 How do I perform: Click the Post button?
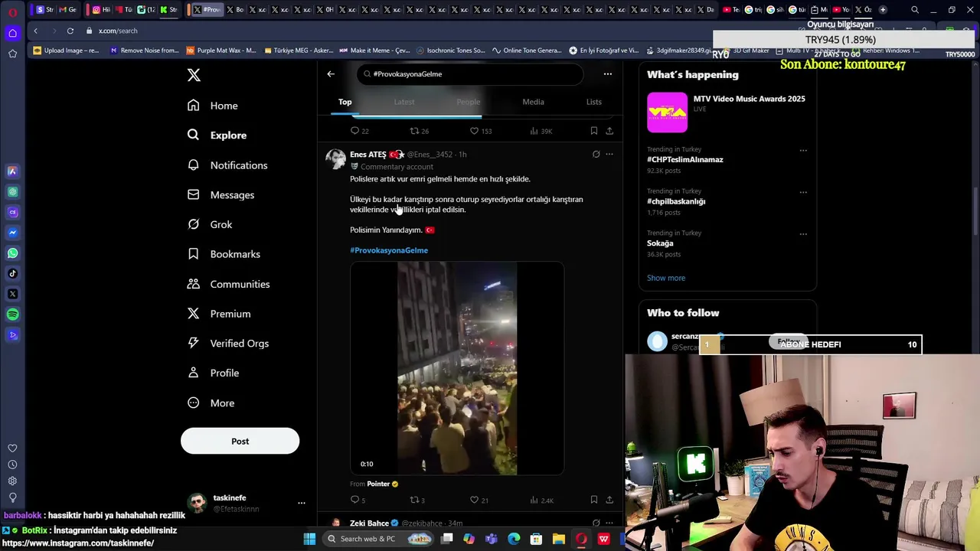[x=240, y=441]
